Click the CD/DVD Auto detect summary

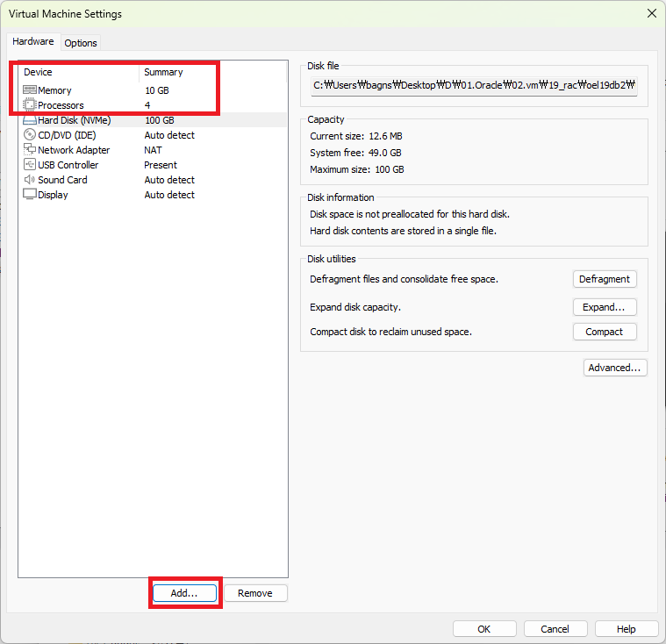click(169, 135)
